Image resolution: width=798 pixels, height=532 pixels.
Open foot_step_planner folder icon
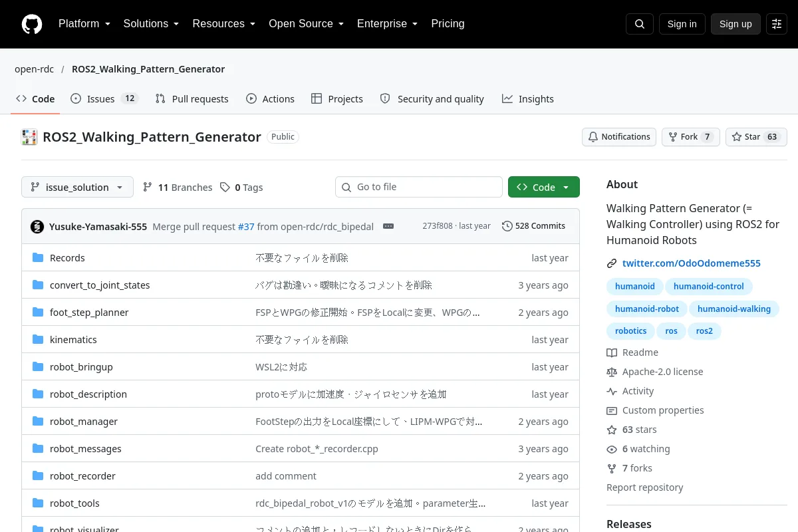coord(38,313)
